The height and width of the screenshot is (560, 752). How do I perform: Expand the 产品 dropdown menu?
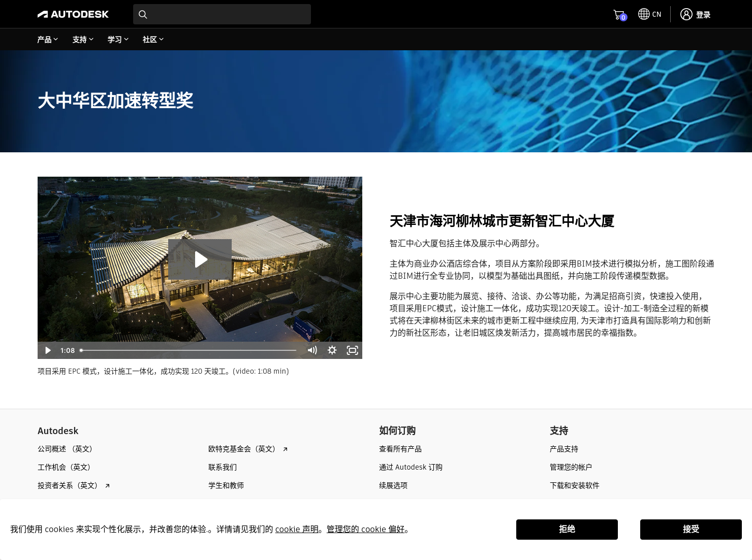(47, 39)
